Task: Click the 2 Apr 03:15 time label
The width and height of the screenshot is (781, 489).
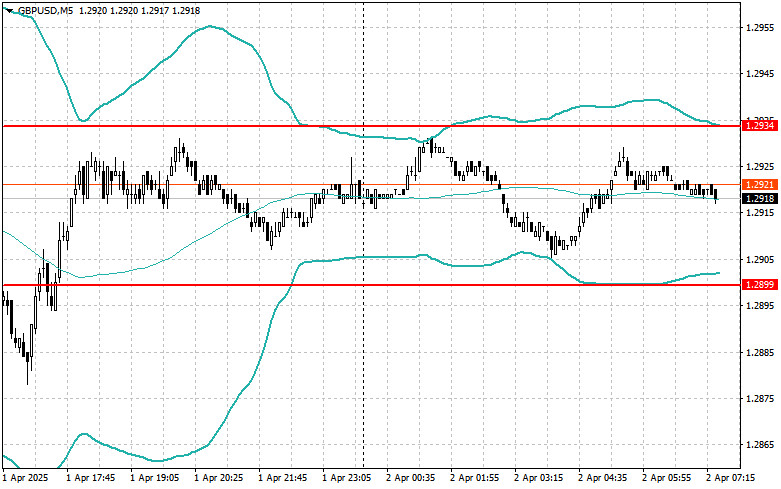Action: [540, 478]
